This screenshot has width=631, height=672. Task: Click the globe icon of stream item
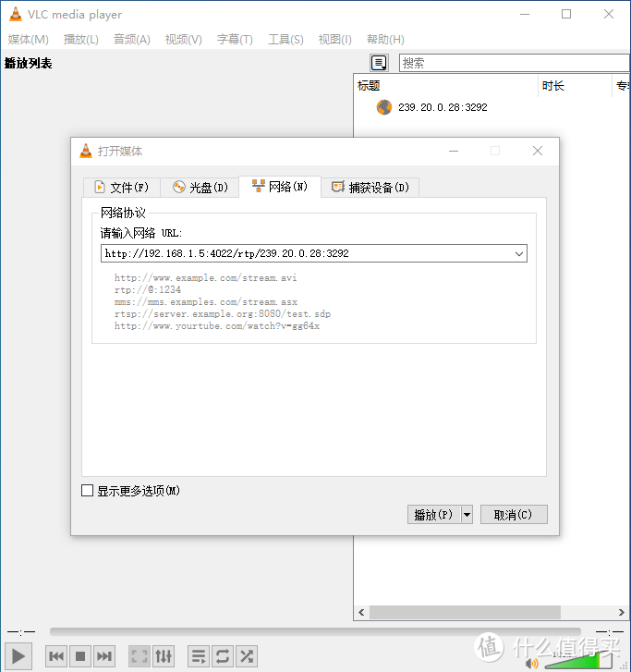[x=384, y=107]
